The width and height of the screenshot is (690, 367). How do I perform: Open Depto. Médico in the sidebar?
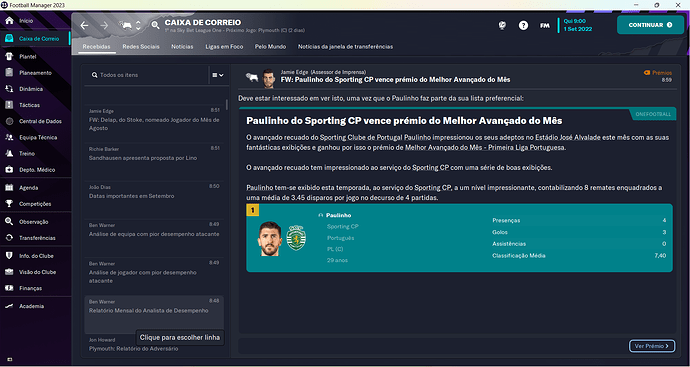(35, 170)
